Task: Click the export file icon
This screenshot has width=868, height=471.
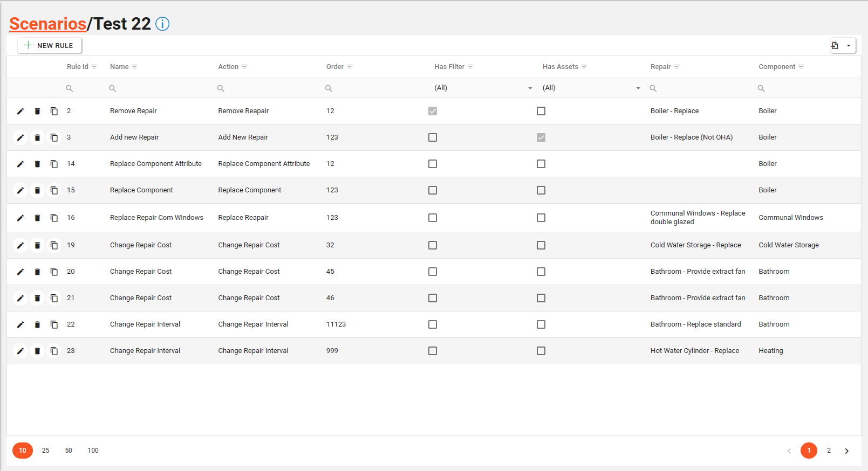Action: click(x=835, y=45)
